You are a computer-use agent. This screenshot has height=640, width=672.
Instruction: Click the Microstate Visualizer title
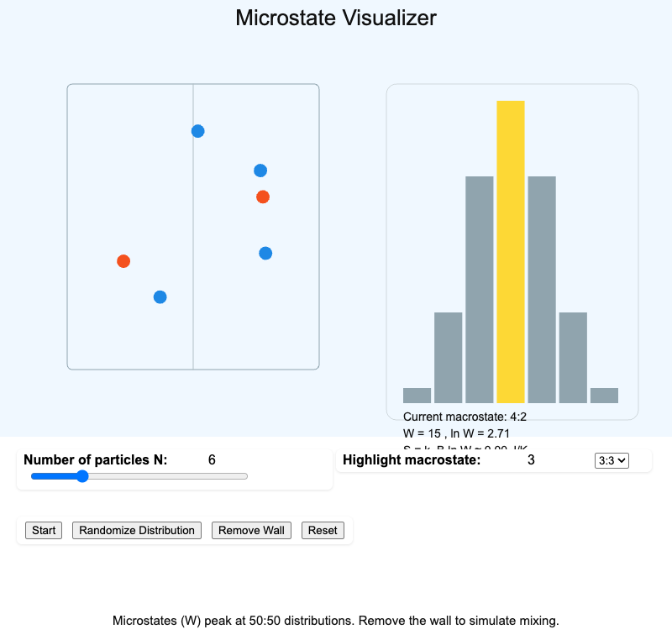coord(336,18)
